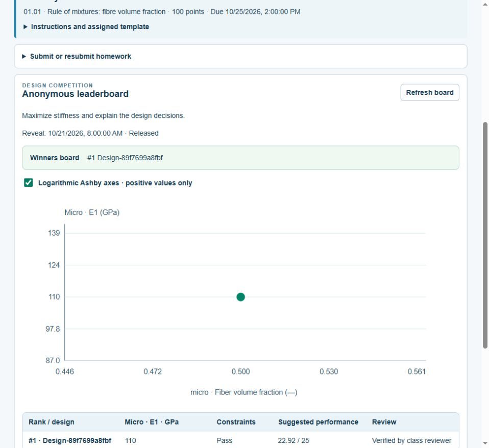The image size is (489, 448).
Task: Click the 22.92 / 25 score cell
Action: pyautogui.click(x=293, y=440)
